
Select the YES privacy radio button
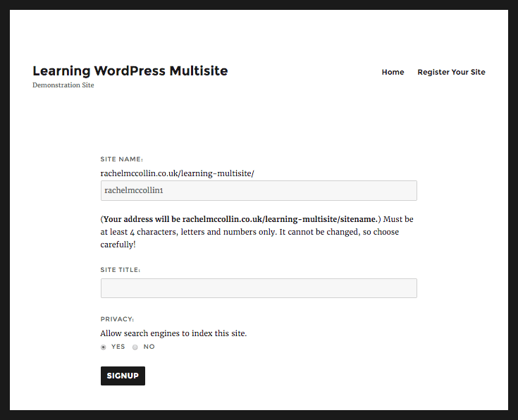point(104,347)
